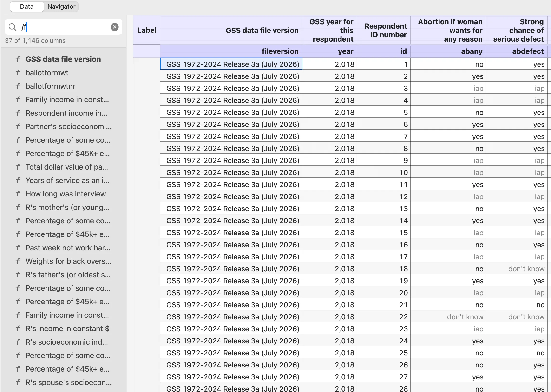Screen dimensions: 551x392
Task: Click the Label header cell
Action: point(147,30)
